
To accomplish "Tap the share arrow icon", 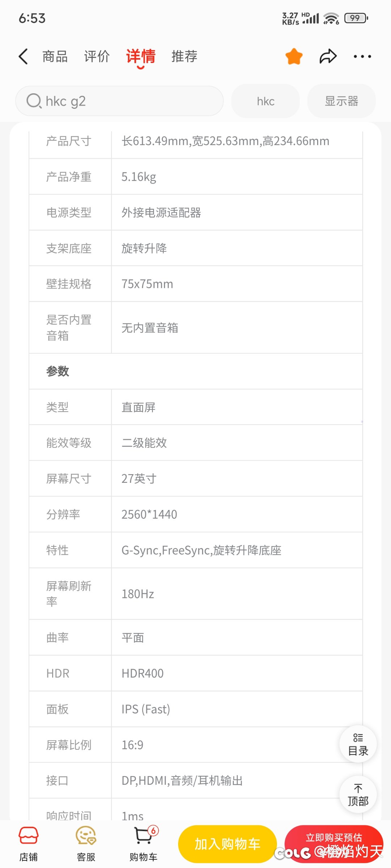I will (x=328, y=56).
